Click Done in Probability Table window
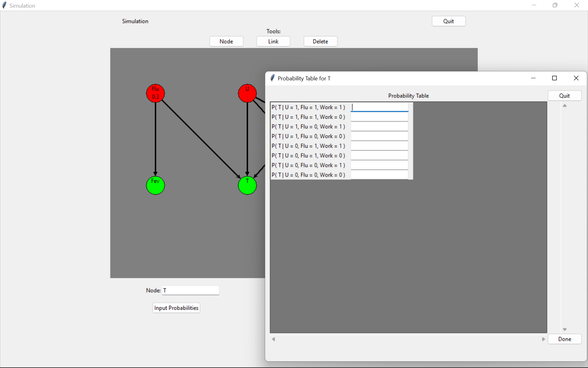 tap(565, 339)
